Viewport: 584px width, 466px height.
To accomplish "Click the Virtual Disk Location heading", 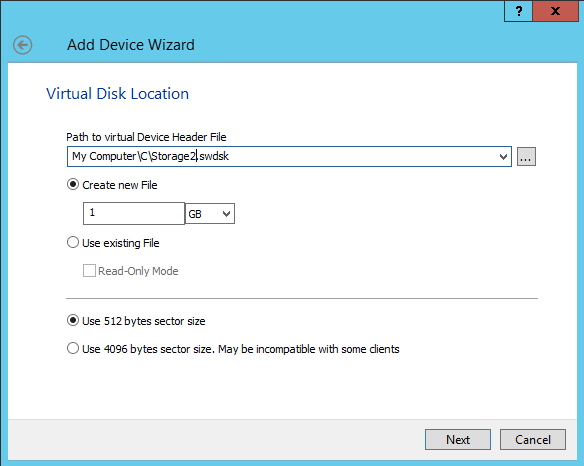I will (117, 93).
